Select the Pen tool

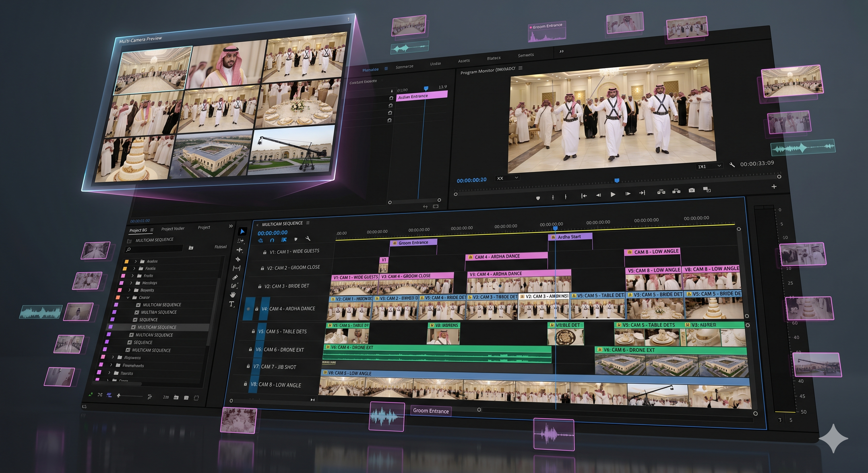(x=235, y=277)
